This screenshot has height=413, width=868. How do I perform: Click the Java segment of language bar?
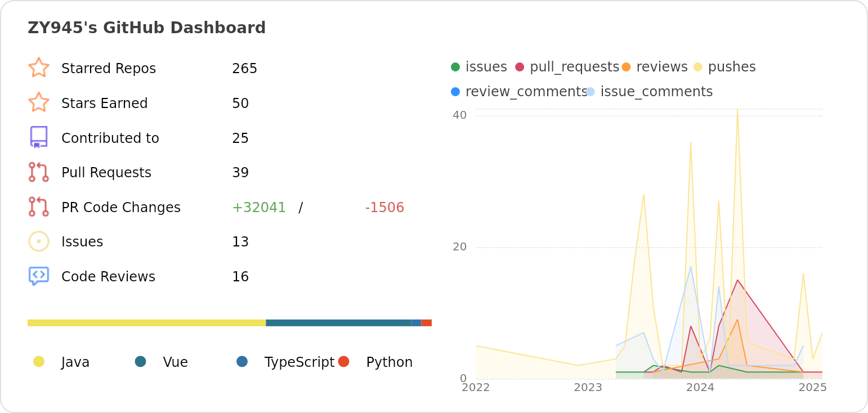pyautogui.click(x=146, y=323)
